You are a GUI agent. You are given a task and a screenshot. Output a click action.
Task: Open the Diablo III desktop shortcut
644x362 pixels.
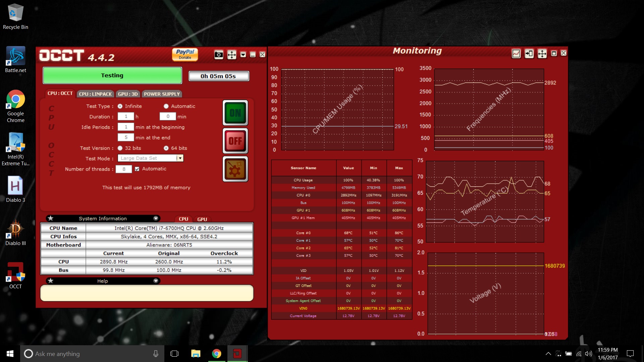click(x=15, y=233)
